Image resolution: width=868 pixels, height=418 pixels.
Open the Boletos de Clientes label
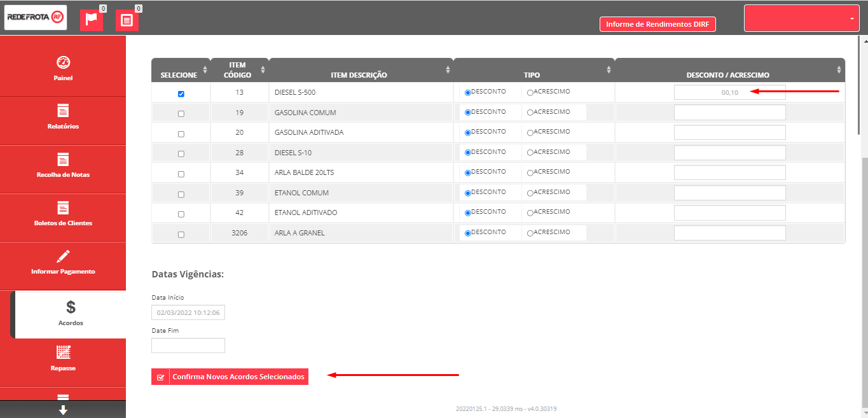tap(63, 223)
